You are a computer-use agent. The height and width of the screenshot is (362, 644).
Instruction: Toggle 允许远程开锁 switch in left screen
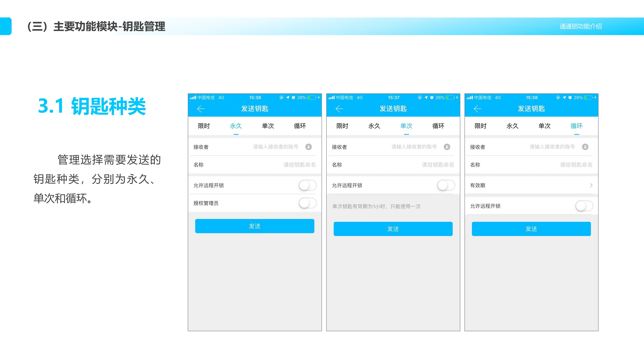pos(308,185)
